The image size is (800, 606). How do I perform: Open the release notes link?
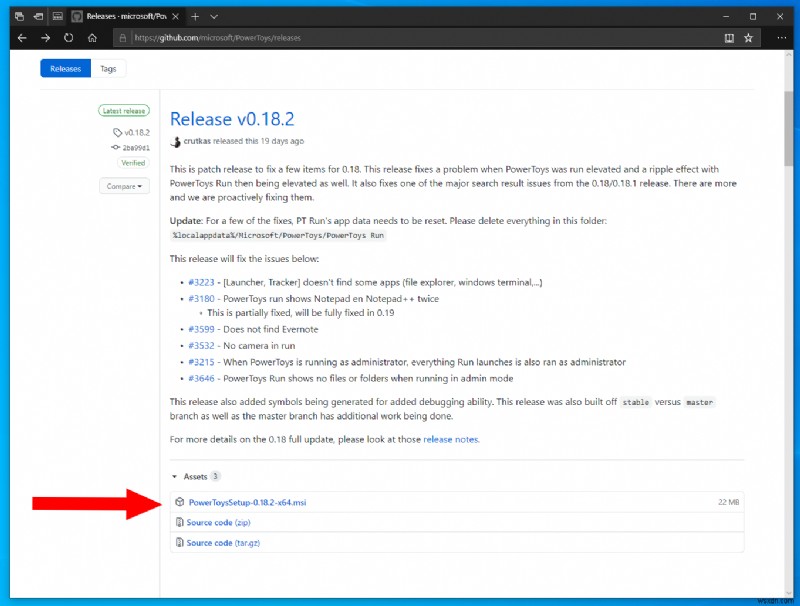(451, 439)
